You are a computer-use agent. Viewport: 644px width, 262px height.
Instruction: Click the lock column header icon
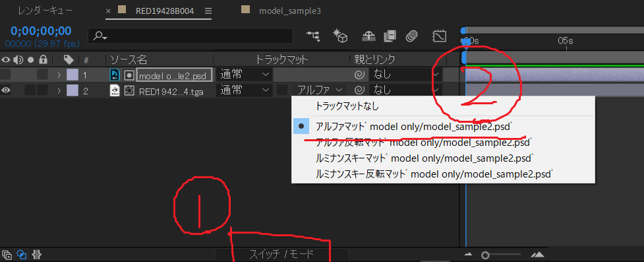click(x=43, y=59)
